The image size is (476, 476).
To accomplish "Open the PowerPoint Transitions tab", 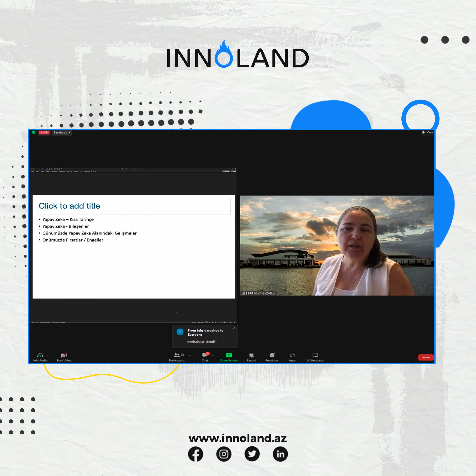I will coord(54,171).
